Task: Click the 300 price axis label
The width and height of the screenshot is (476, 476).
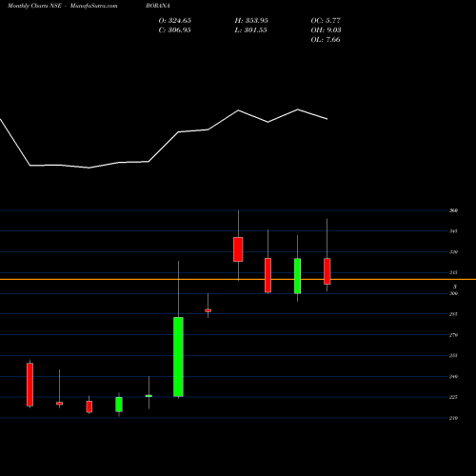Action: tap(453, 293)
